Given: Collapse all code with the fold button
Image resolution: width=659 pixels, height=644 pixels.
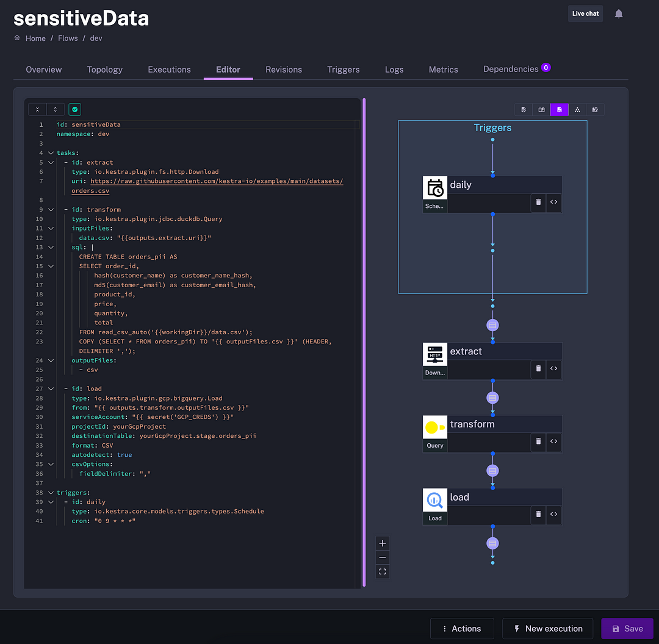Looking at the screenshot, I should pos(37,110).
